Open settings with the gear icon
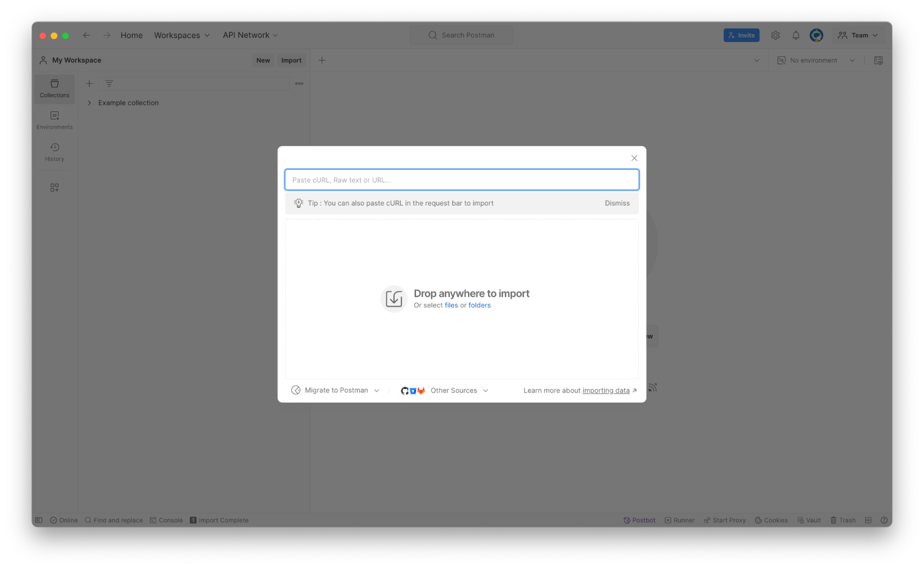Viewport: 924px width, 569px height. 775,35
